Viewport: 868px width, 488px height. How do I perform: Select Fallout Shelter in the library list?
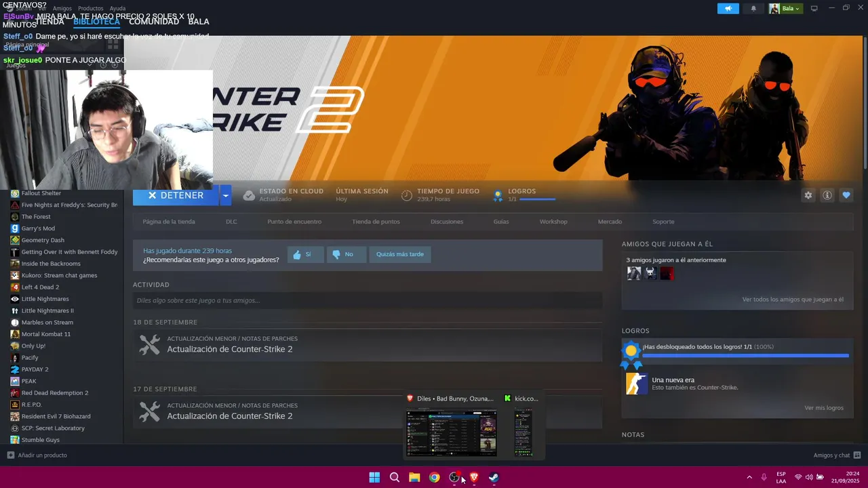41,193
